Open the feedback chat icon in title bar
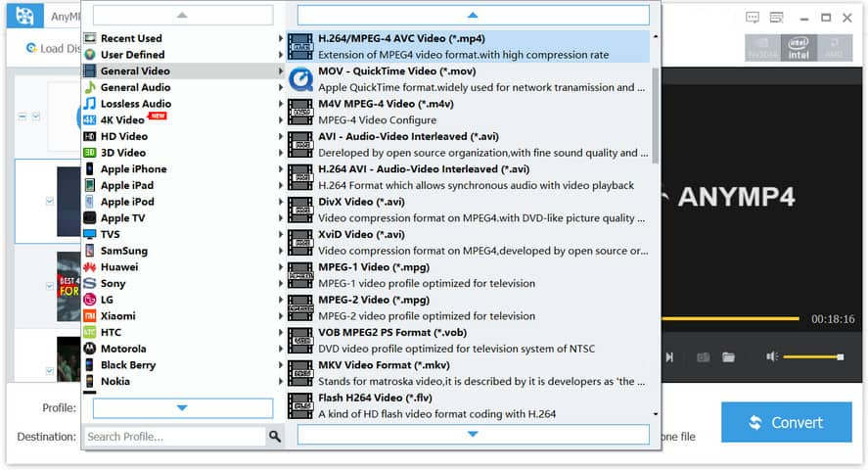This screenshot has width=868, height=470. pos(753,18)
